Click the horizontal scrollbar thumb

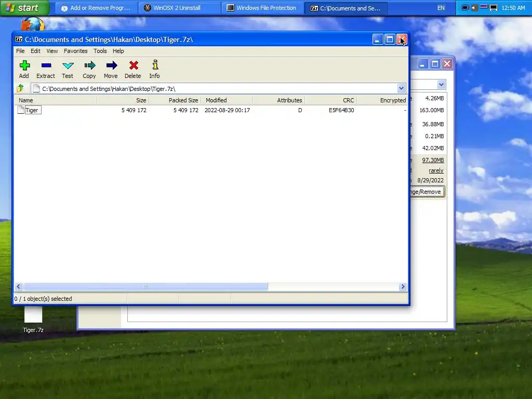coord(145,287)
